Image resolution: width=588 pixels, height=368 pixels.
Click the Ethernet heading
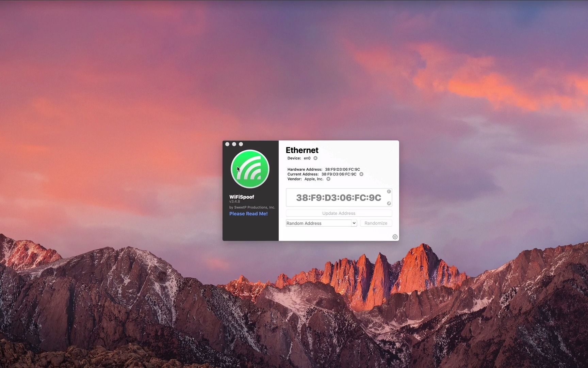(302, 150)
